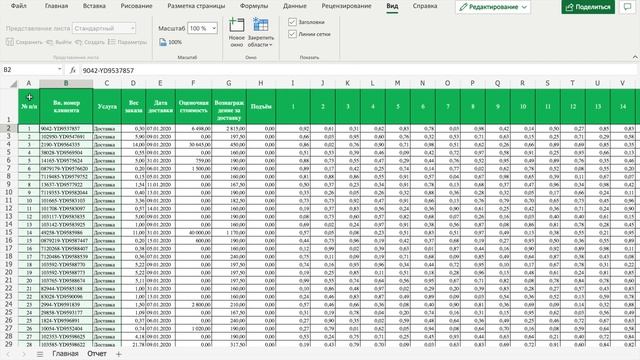Click header cell 'Услуга'

(107, 107)
